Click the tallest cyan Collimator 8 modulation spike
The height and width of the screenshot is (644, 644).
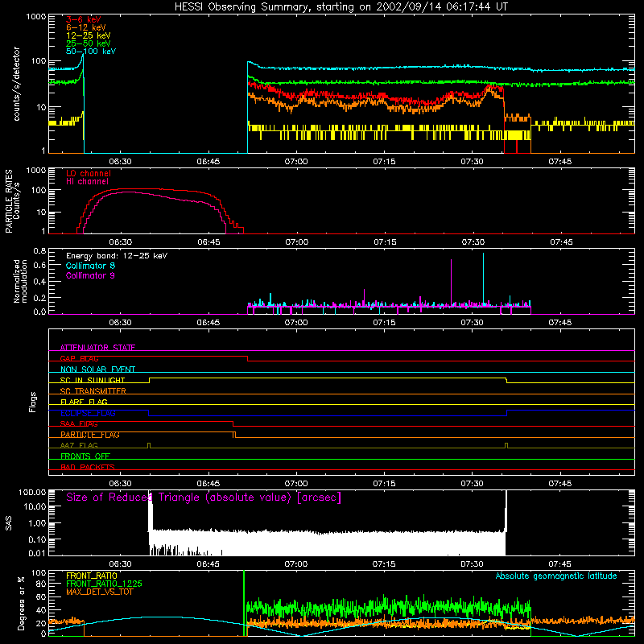(x=484, y=279)
